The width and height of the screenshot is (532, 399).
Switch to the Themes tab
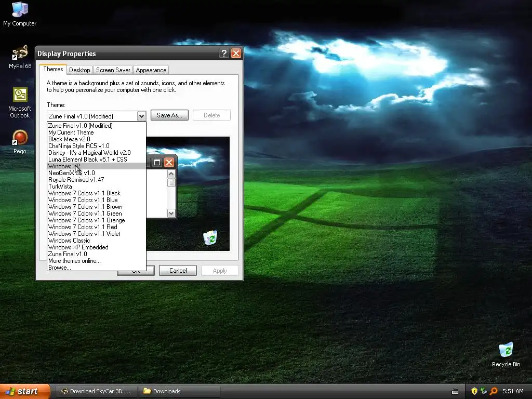click(53, 69)
